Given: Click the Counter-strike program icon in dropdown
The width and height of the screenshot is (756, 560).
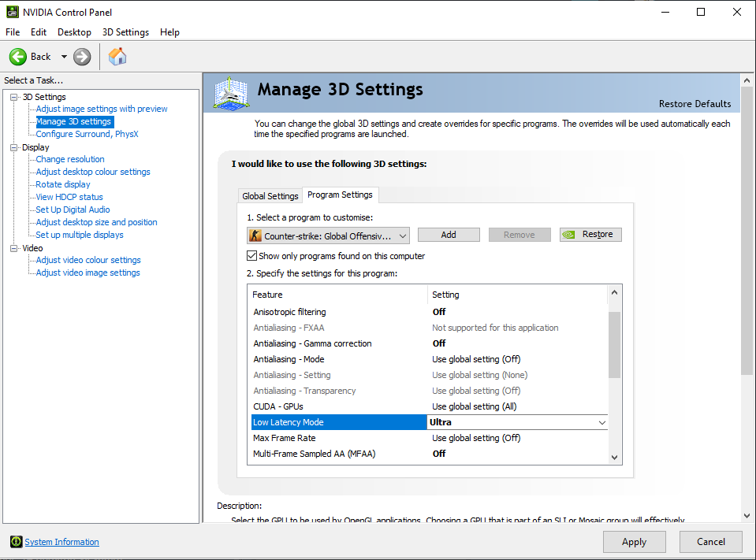Looking at the screenshot, I should (255, 235).
